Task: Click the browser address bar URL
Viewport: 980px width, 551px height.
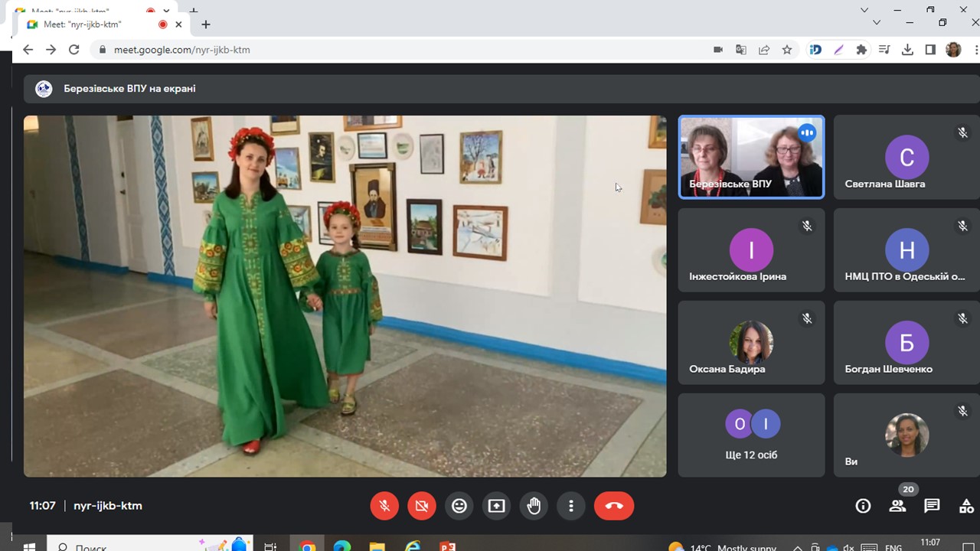Action: (x=182, y=50)
